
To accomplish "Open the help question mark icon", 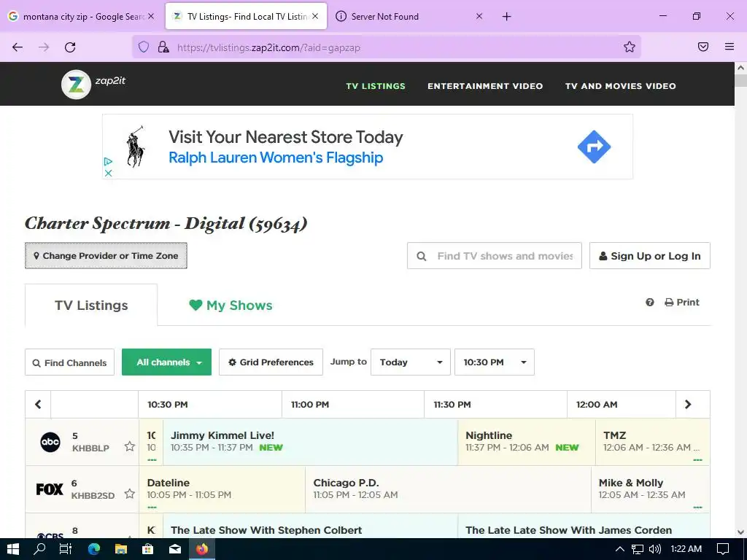I will [650, 303].
